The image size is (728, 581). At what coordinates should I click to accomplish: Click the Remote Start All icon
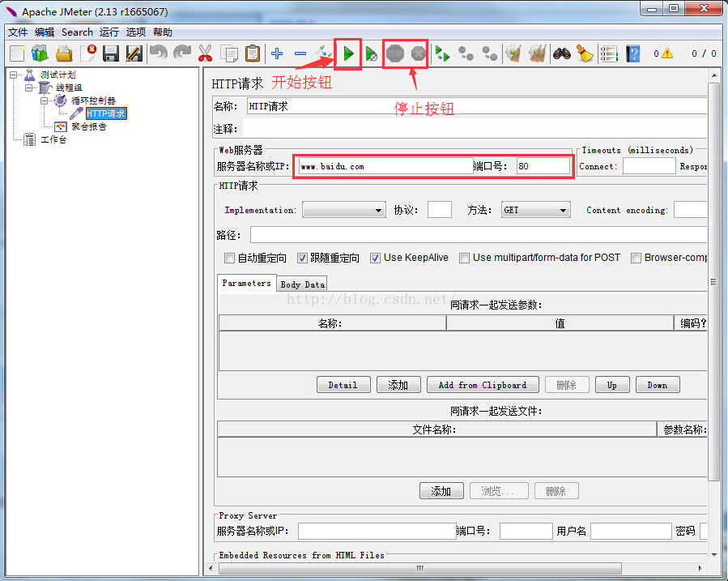click(442, 53)
